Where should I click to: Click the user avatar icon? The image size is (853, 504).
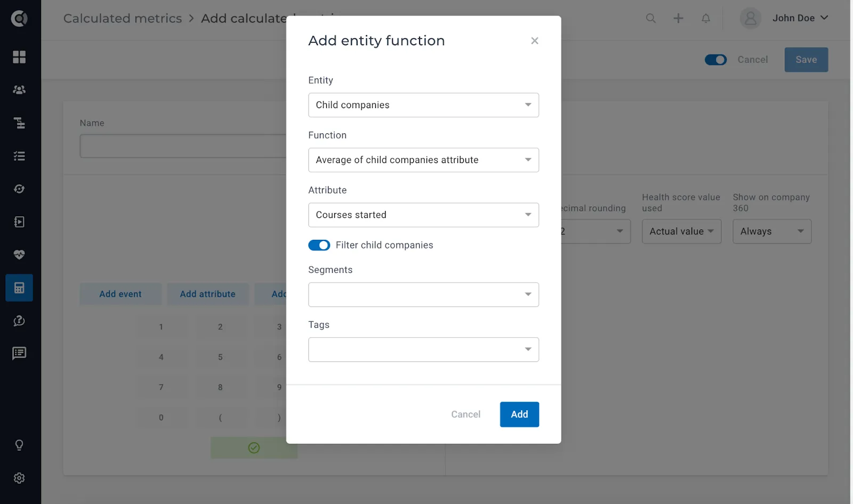[x=750, y=18]
